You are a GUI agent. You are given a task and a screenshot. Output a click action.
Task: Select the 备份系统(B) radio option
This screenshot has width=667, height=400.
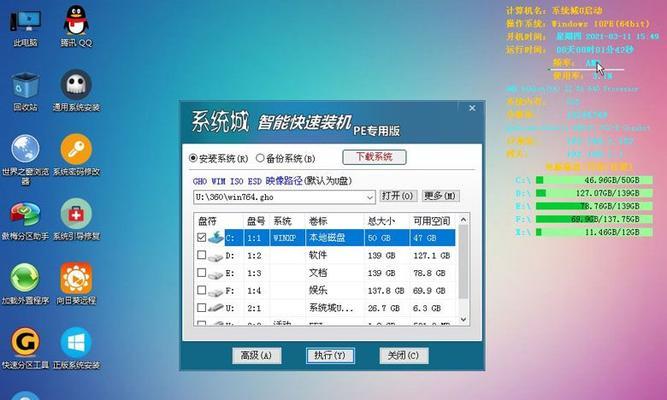point(285,159)
